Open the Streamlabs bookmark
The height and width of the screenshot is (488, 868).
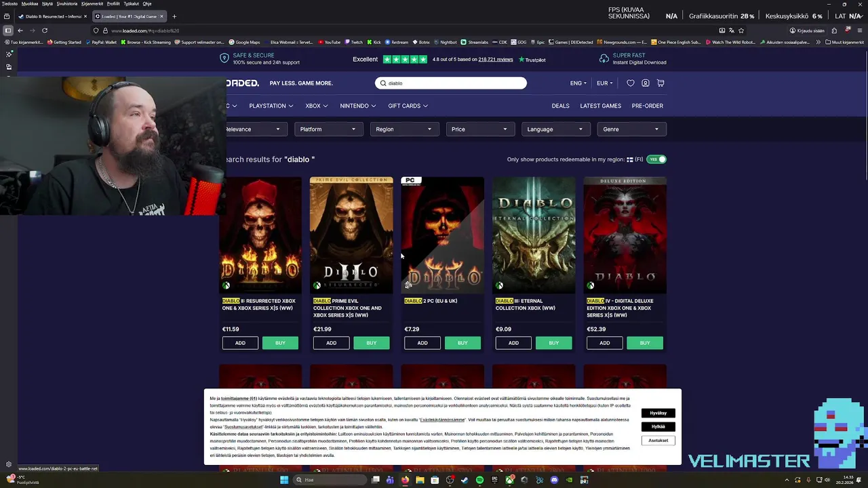coord(475,42)
